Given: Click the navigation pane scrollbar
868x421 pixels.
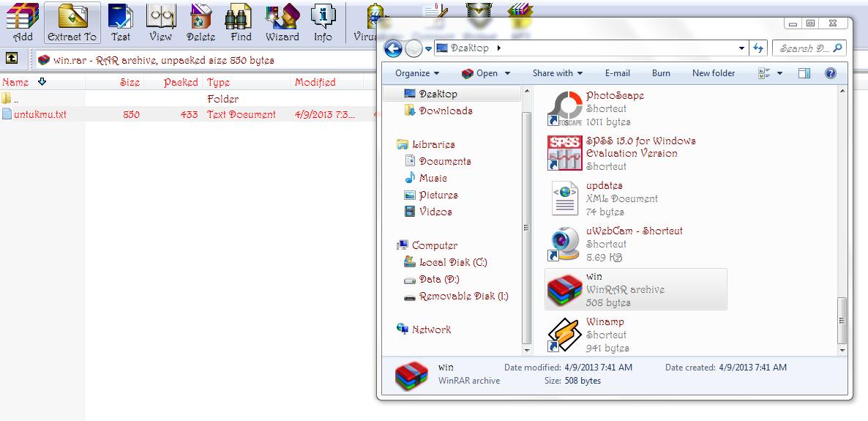Looking at the screenshot, I should 526,227.
